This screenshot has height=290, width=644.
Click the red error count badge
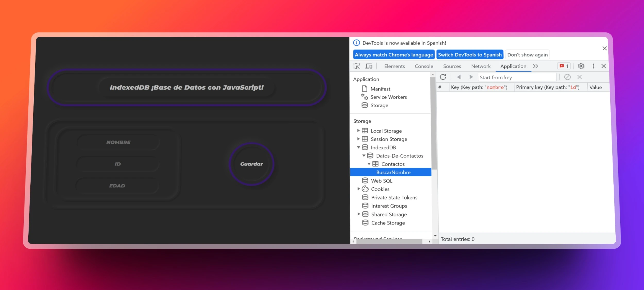click(564, 66)
